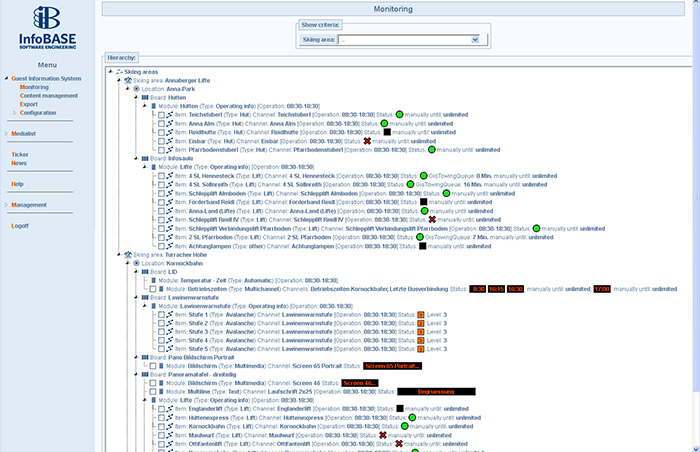The image size is (700, 452).
Task: Click the Location Kornockbahn icon
Action: [x=137, y=263]
